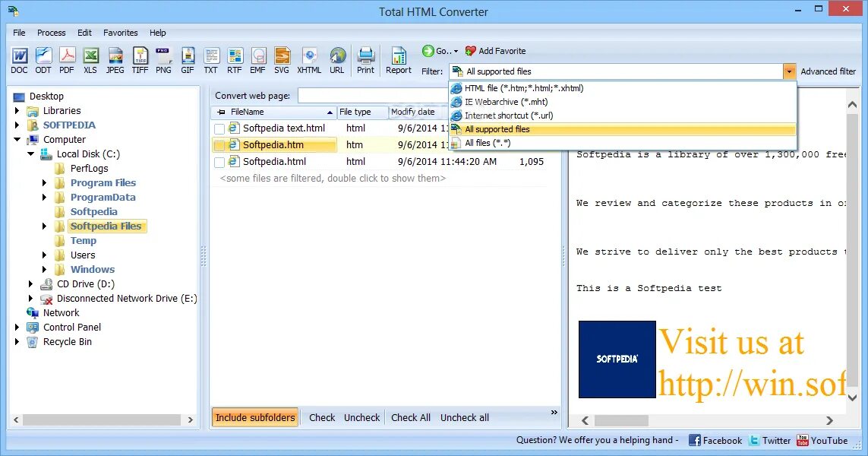Sort by File type column header
Viewport: 868px width, 456px height.
click(x=362, y=112)
